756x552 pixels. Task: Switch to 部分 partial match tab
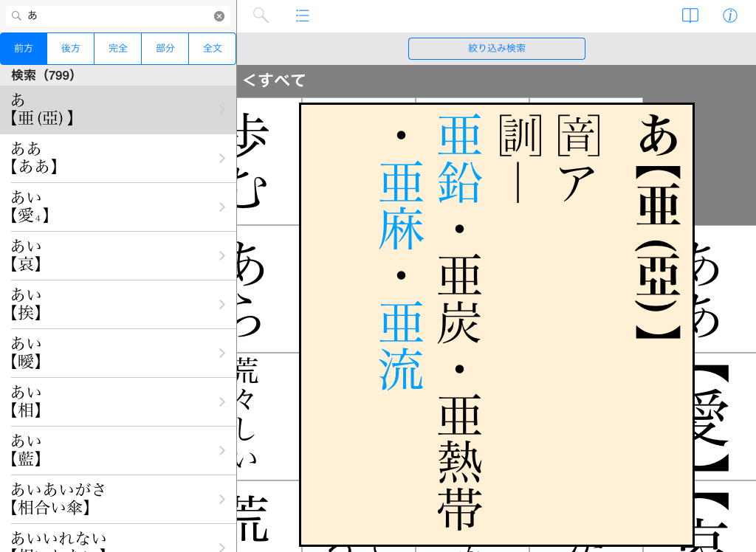coord(165,49)
